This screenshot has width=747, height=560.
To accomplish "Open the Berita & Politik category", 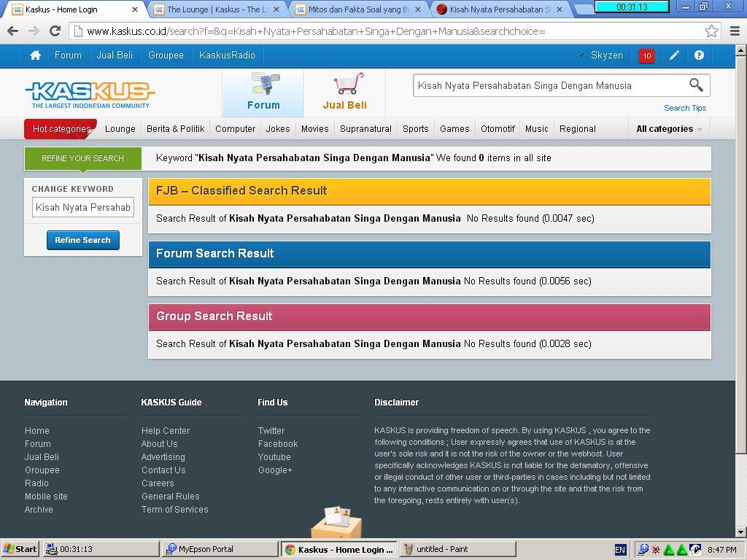I will coord(175,129).
